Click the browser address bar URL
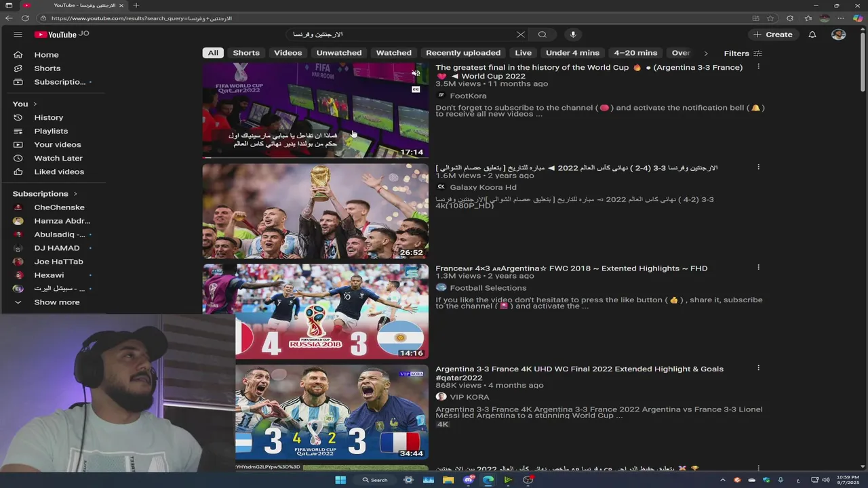 142,18
